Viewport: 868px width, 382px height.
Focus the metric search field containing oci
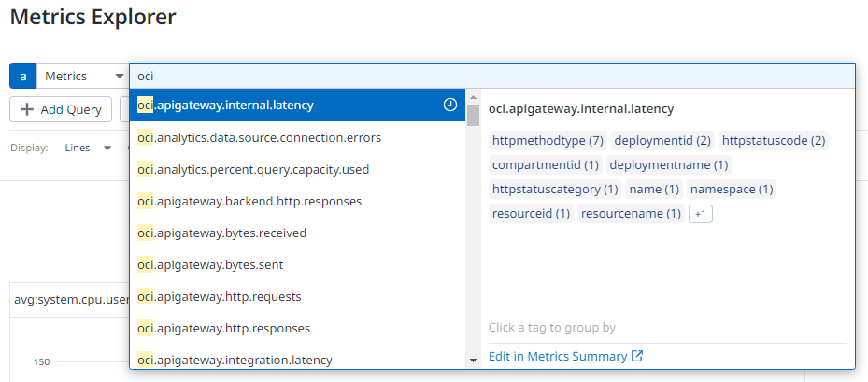tap(492, 76)
